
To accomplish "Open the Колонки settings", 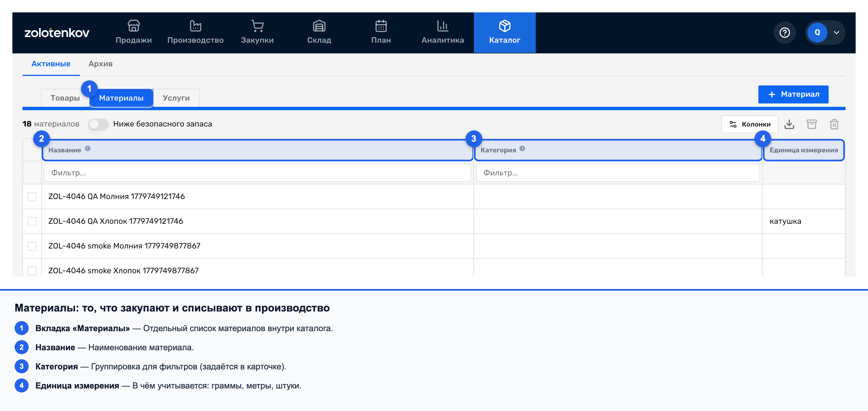I will 749,124.
